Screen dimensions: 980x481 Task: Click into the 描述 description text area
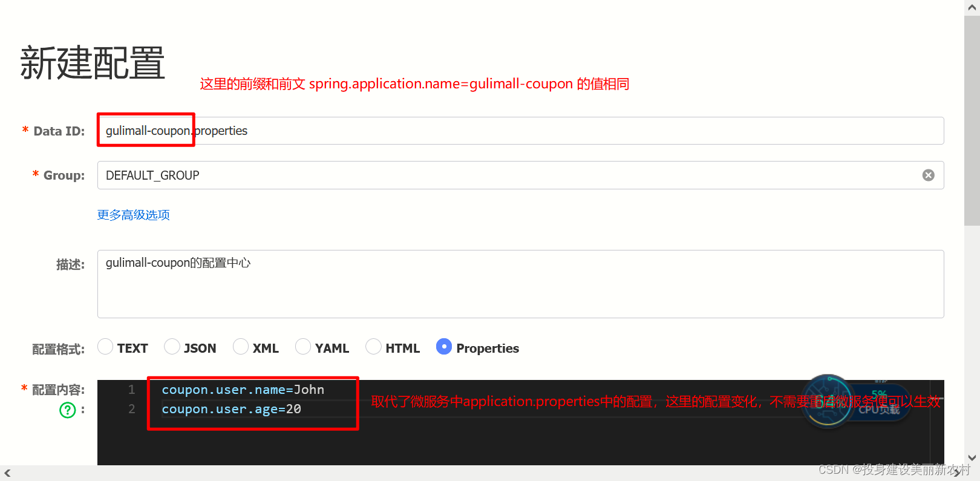pos(520,284)
